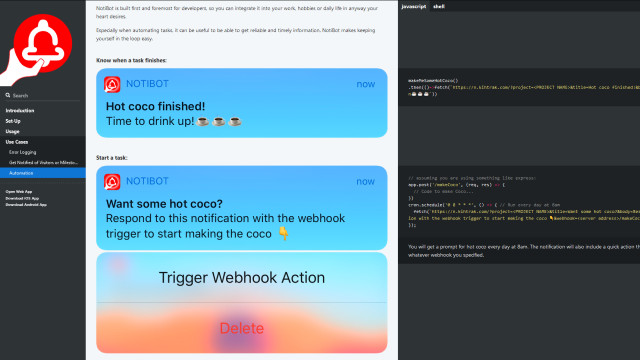Click the Download Android App link
The width and height of the screenshot is (640, 360).
coord(26,204)
